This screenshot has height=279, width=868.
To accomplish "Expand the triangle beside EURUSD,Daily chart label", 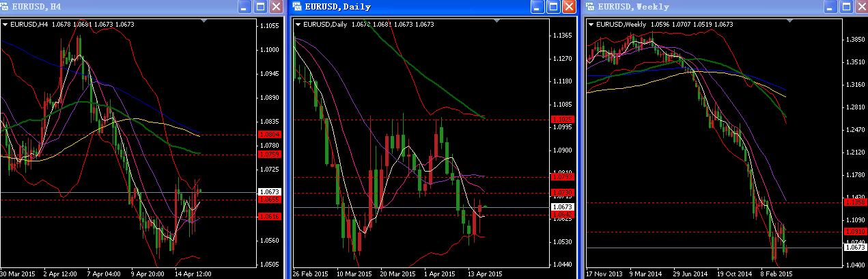I will click(298, 25).
